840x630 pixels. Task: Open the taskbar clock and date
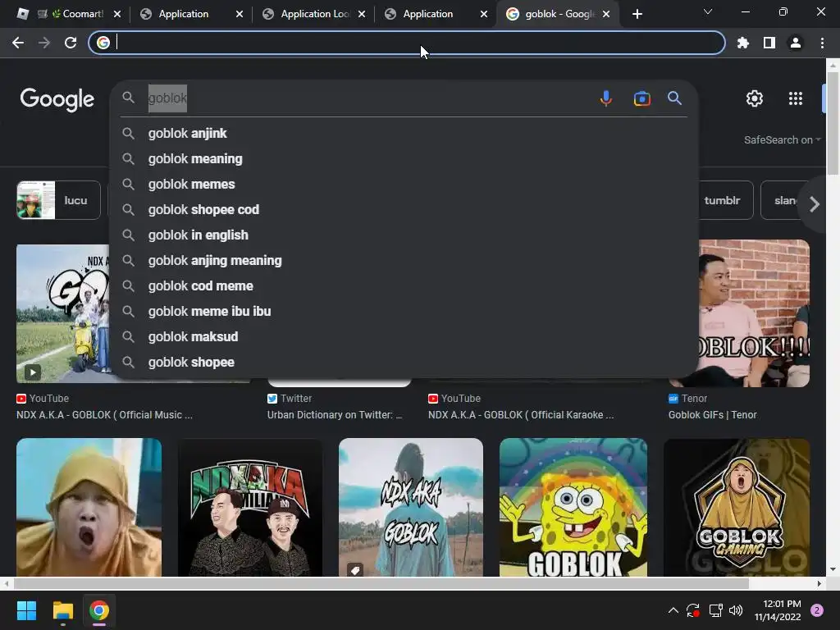click(778, 610)
